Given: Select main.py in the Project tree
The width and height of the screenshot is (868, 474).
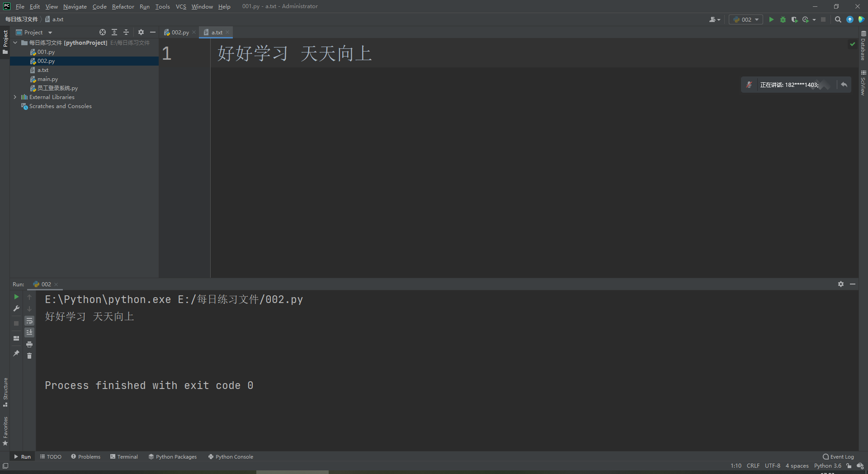Looking at the screenshot, I should click(48, 79).
